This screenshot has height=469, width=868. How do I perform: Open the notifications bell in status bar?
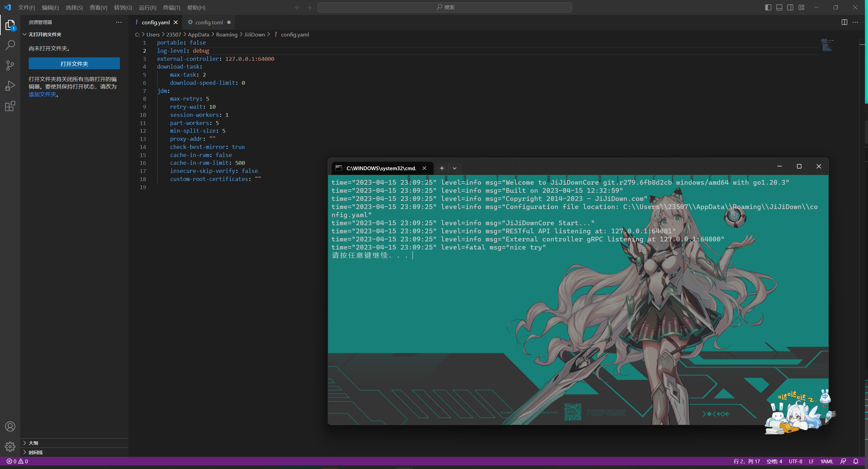coord(856,461)
